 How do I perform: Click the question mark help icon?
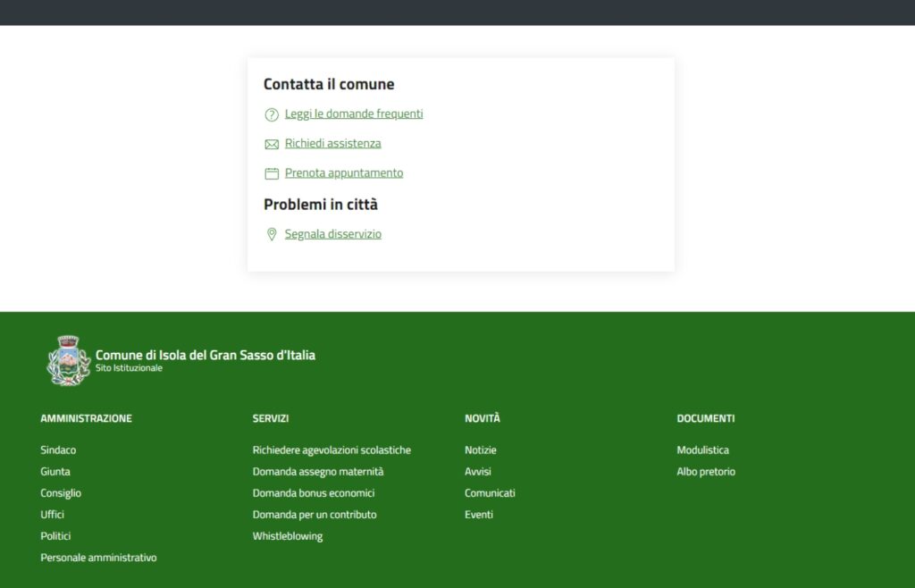click(x=272, y=114)
